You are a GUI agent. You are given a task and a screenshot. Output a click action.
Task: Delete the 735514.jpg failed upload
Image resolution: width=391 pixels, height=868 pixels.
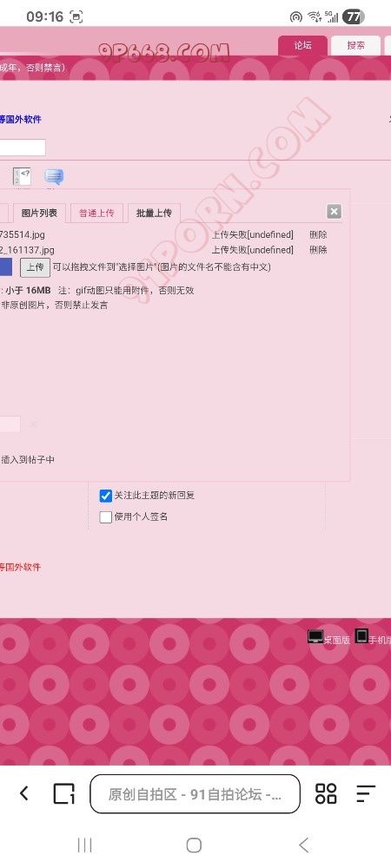pos(318,234)
